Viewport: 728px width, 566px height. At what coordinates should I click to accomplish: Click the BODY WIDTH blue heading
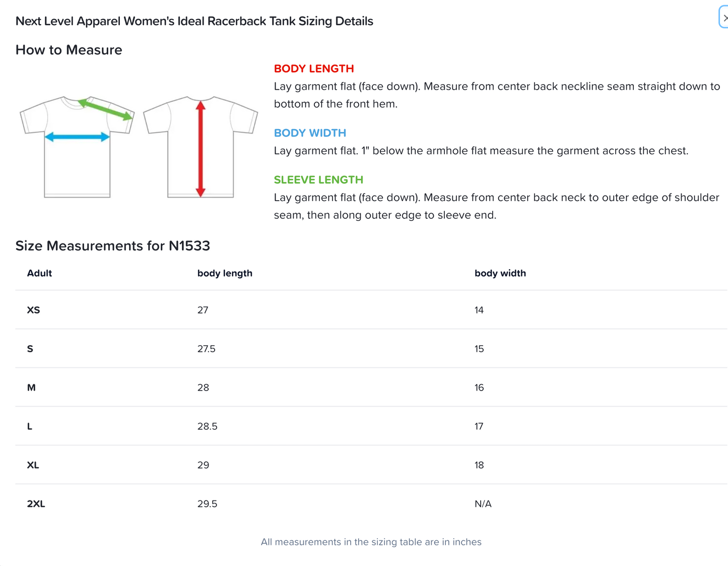[310, 133]
